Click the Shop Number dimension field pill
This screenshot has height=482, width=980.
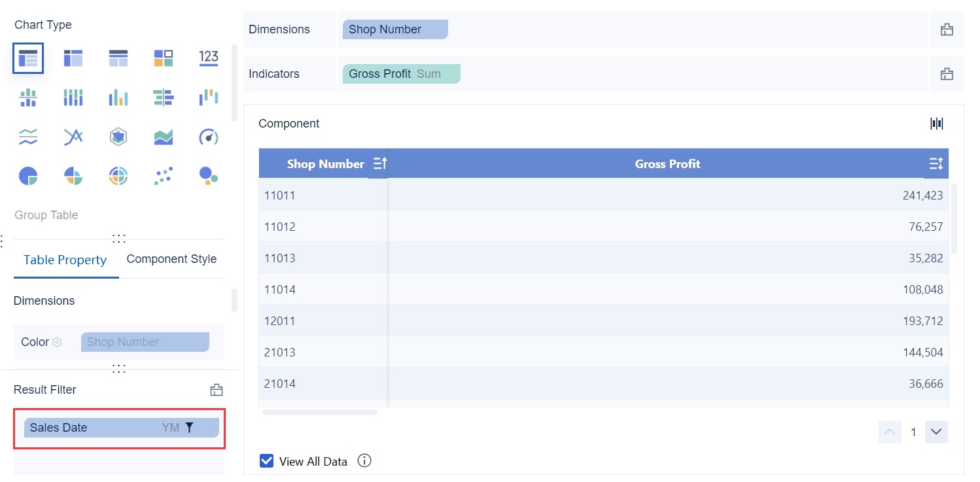(x=394, y=29)
